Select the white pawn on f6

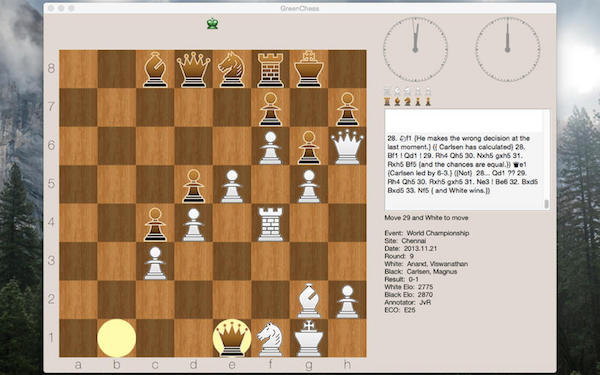[x=271, y=148]
